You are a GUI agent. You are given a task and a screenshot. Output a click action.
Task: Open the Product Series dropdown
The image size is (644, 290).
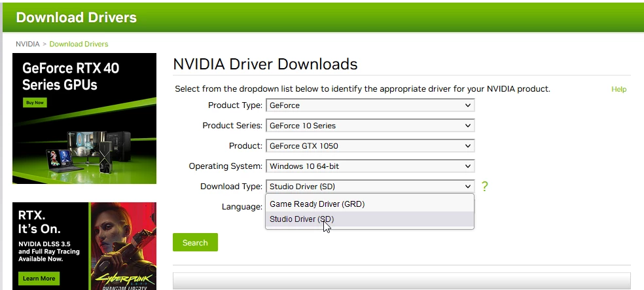pos(370,126)
